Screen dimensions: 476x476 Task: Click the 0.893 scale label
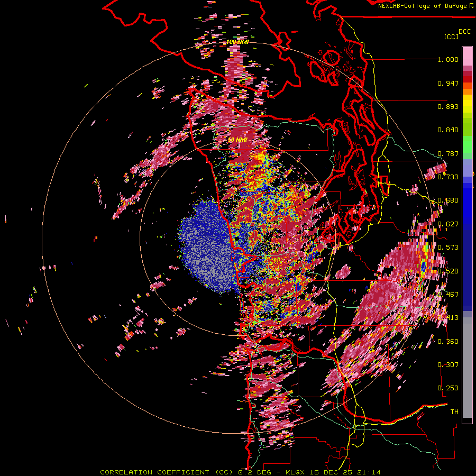coord(448,106)
